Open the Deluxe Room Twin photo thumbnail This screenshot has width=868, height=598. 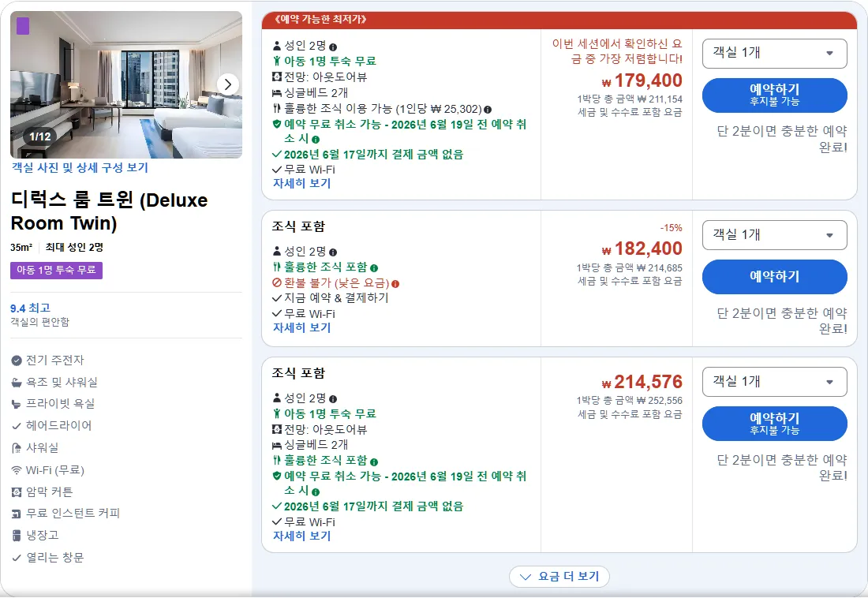click(x=126, y=84)
